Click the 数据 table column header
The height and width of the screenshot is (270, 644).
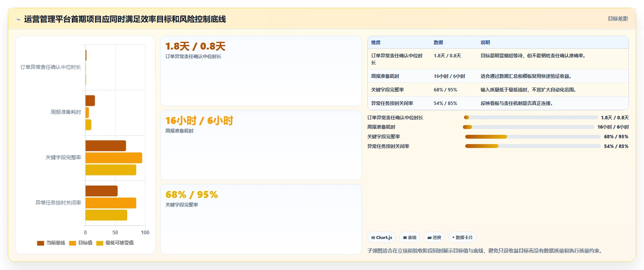(438, 43)
